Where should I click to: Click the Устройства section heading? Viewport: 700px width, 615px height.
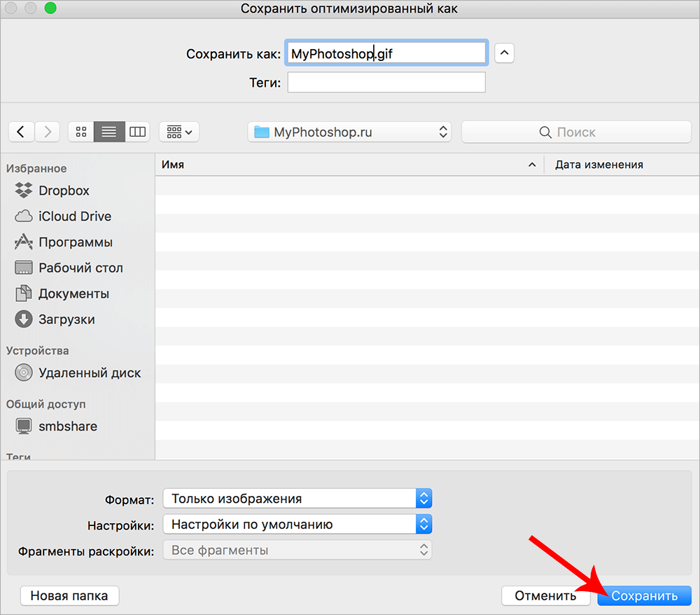(x=38, y=351)
